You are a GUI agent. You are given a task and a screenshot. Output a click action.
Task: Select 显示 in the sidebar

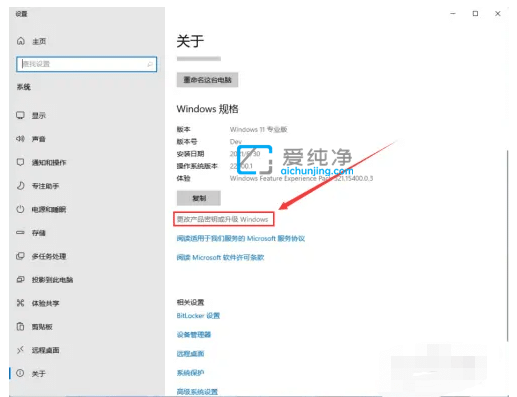coord(39,116)
